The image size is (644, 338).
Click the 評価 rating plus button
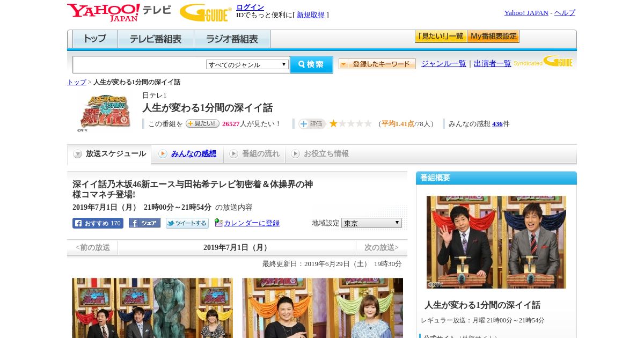tap(312, 124)
